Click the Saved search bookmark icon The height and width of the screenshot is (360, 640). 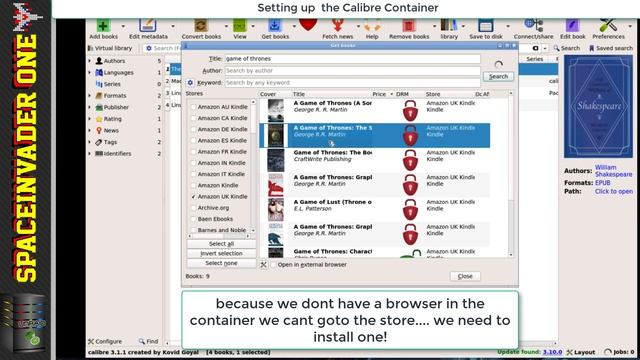coord(591,48)
